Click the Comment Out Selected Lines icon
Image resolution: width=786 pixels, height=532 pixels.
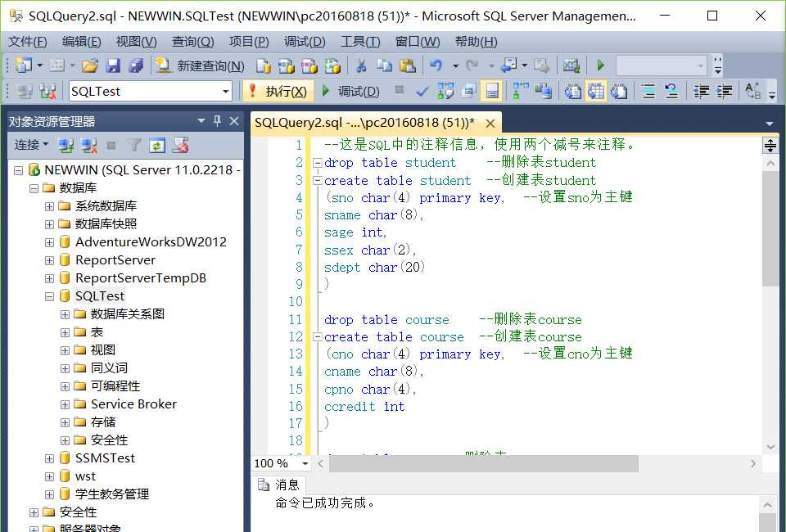(648, 91)
